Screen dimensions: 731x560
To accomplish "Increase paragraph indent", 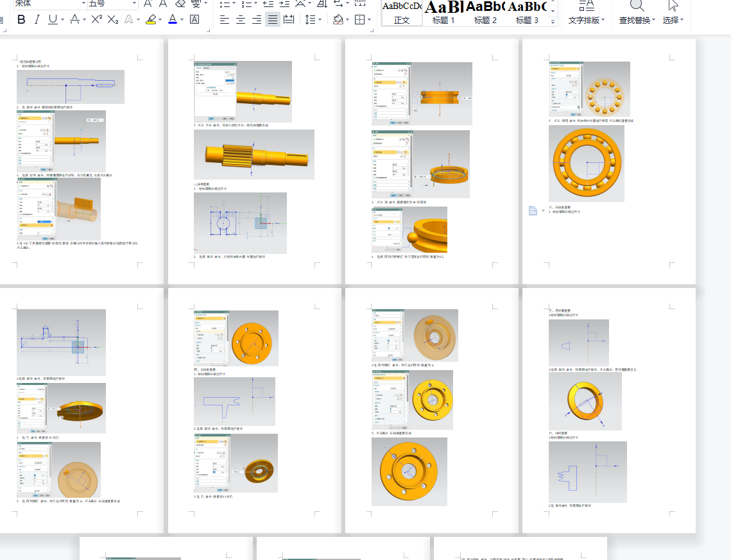I will [x=284, y=4].
